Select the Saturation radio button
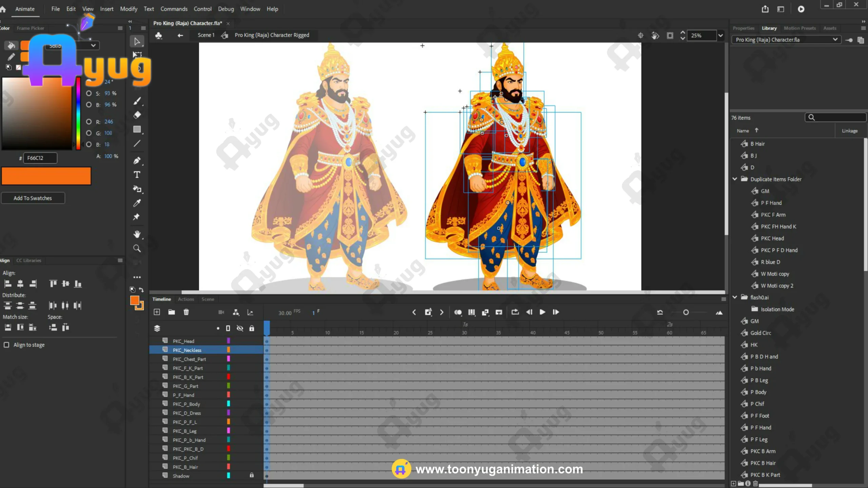 click(89, 93)
